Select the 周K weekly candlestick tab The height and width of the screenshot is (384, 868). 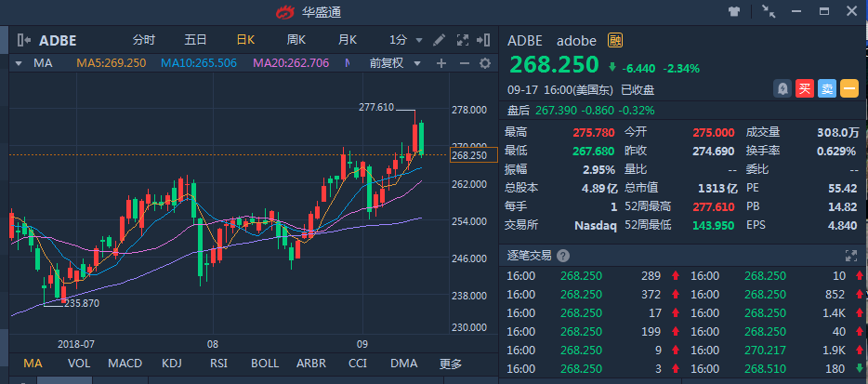tap(296, 40)
